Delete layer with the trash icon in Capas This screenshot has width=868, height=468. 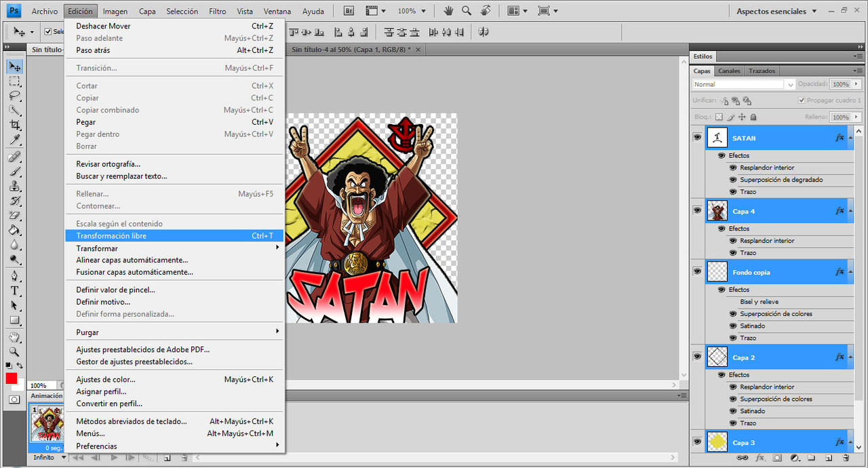(x=845, y=459)
